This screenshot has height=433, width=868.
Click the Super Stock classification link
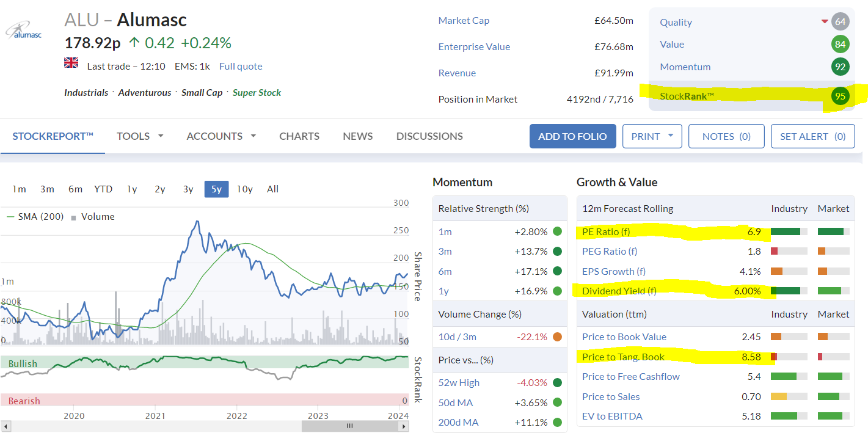(257, 93)
